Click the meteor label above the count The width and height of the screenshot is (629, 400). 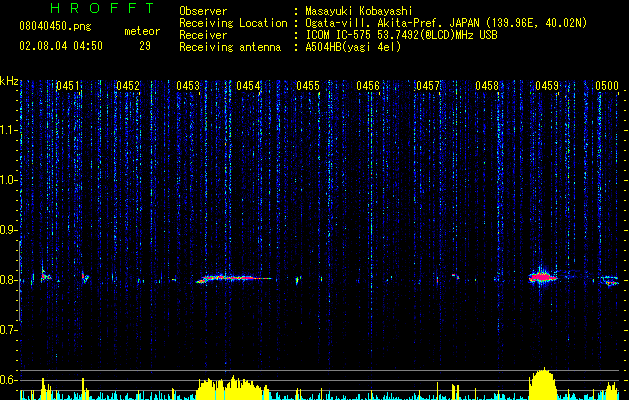[x=142, y=31]
